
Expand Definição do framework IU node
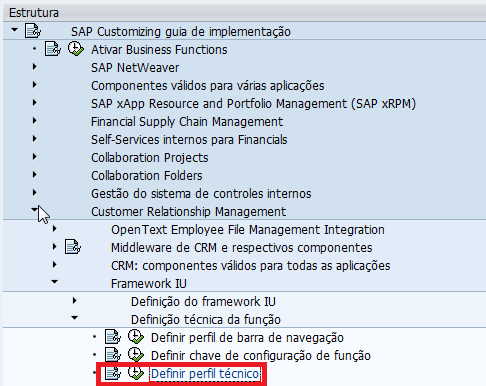pyautogui.click(x=75, y=301)
